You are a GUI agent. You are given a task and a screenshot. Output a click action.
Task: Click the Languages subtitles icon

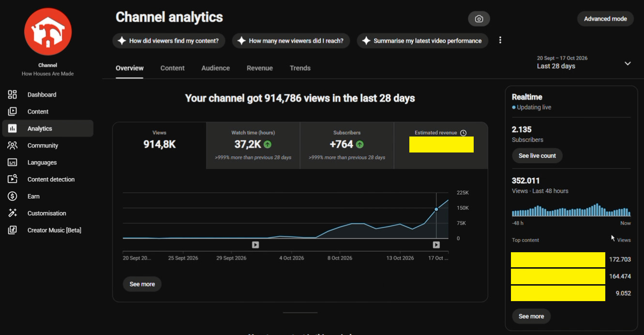point(13,162)
